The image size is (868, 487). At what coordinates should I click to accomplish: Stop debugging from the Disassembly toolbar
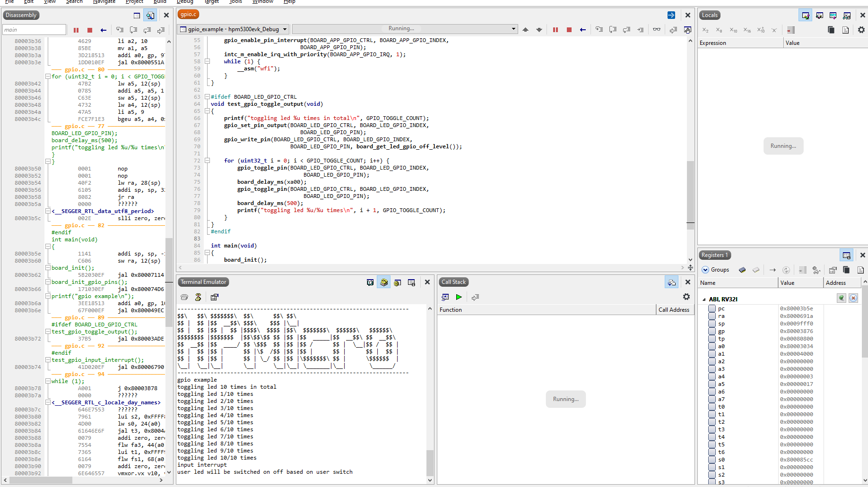(90, 30)
